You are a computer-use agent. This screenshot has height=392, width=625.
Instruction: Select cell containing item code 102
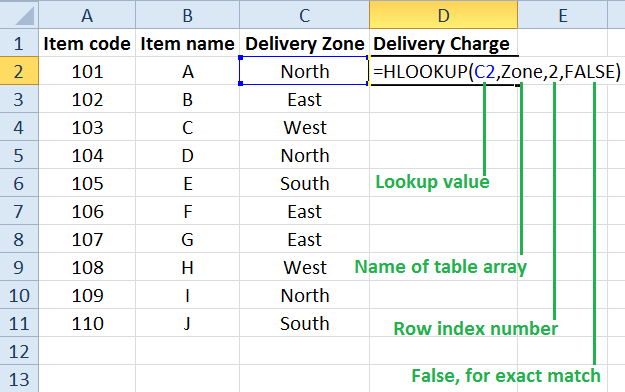tap(87, 98)
